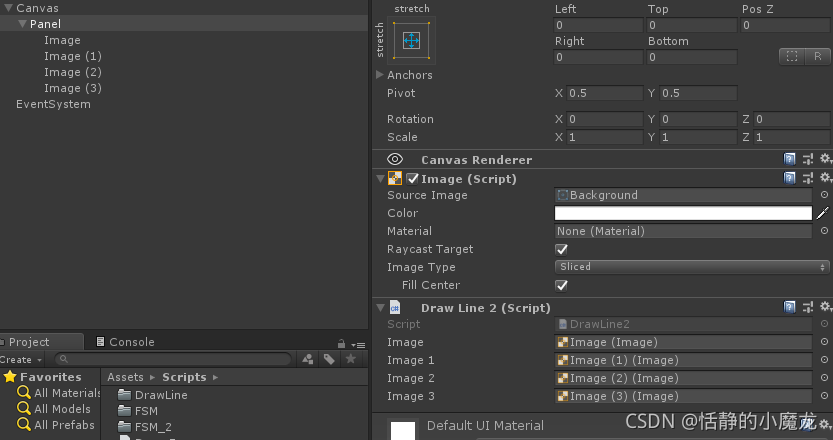Toggle the Project panel lock icon

(x=341, y=344)
